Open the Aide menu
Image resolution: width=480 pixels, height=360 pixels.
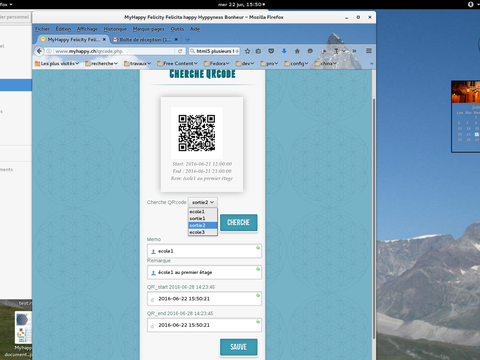point(195,29)
